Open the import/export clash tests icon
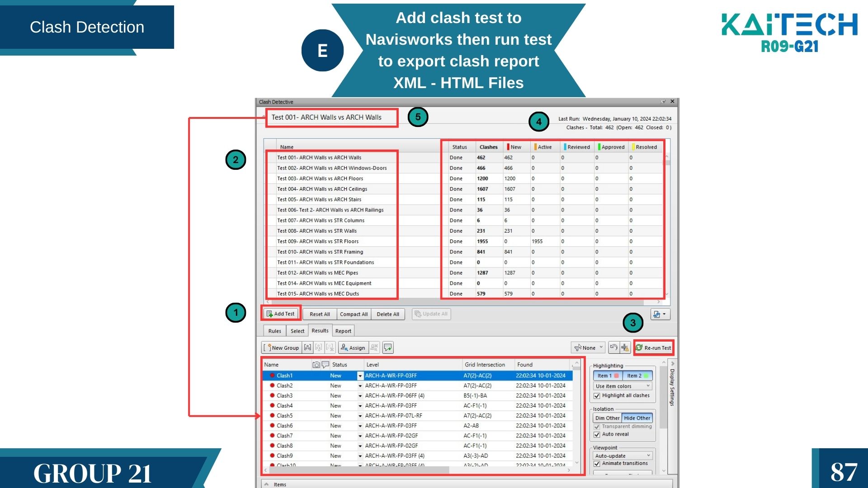This screenshot has width=868, height=488. 657,314
